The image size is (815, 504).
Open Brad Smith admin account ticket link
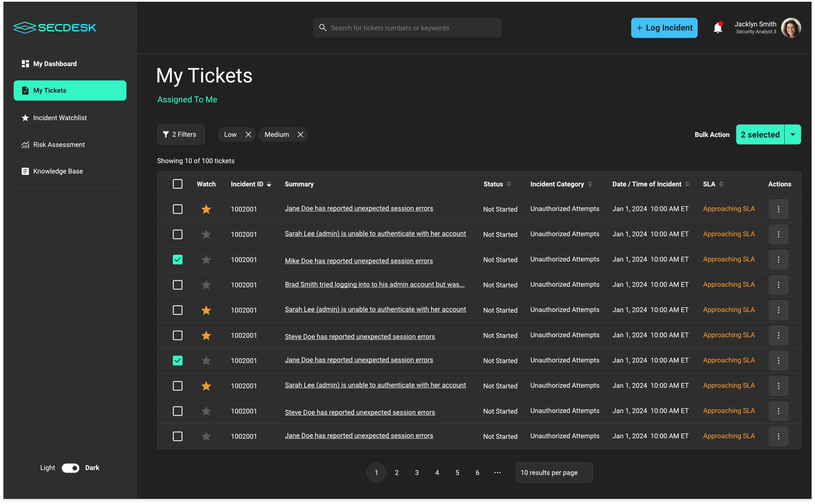point(374,285)
